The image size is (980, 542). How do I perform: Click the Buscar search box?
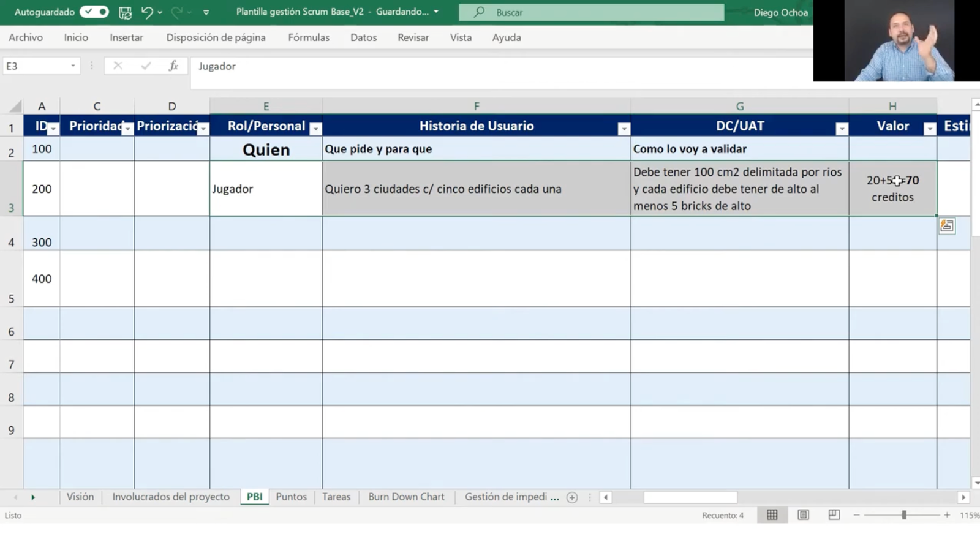click(x=591, y=12)
